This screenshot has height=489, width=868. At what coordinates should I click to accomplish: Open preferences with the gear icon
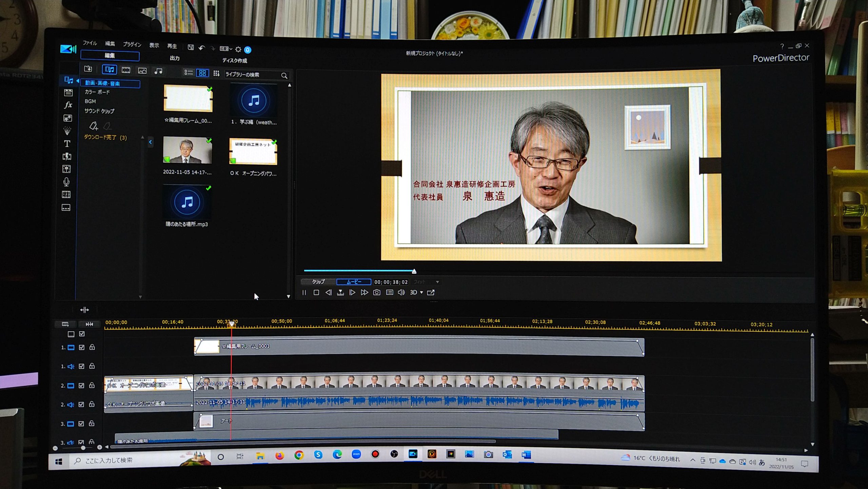(238, 49)
